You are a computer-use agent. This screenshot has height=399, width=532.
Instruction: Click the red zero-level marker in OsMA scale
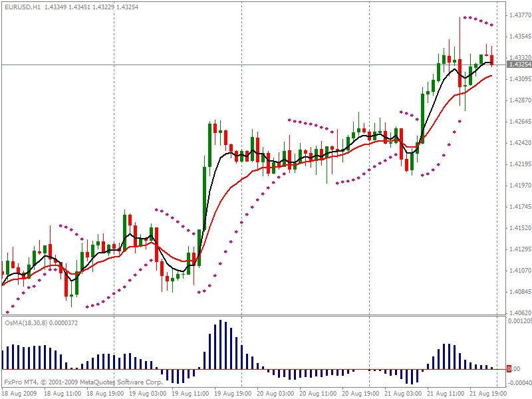(509, 369)
